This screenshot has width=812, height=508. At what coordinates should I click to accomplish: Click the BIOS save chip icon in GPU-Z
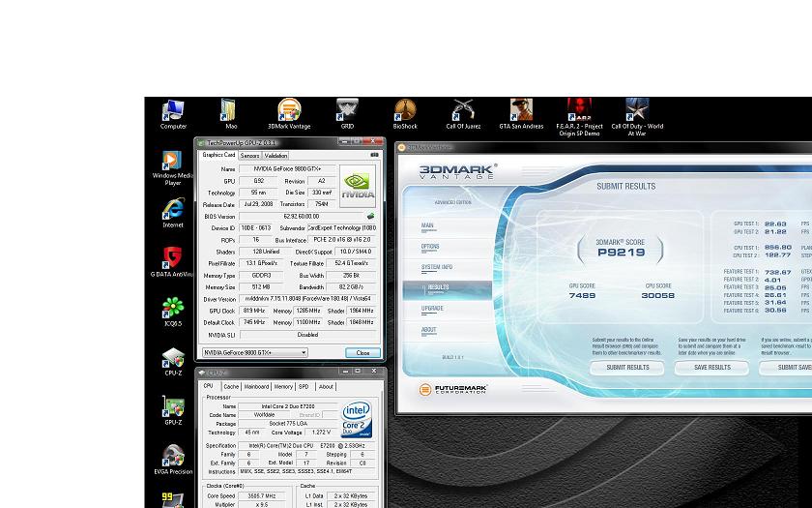(x=371, y=216)
